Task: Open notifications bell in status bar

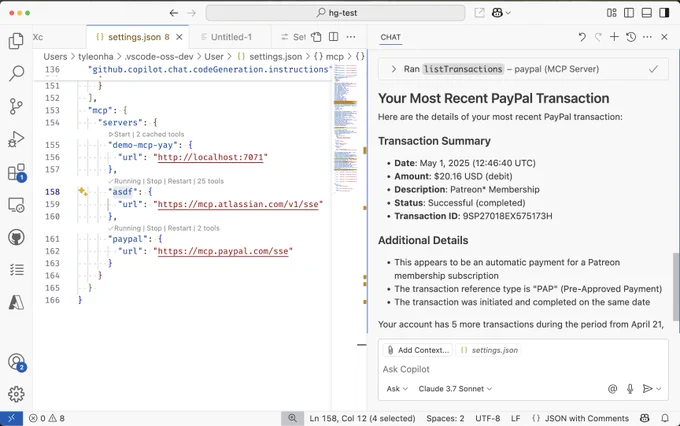Action: click(x=664, y=418)
